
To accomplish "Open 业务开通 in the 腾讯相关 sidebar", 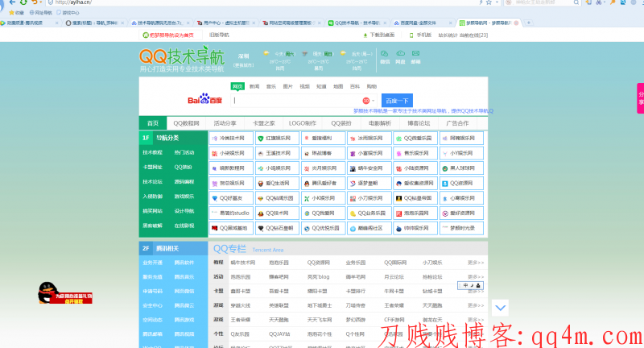I will [152, 263].
